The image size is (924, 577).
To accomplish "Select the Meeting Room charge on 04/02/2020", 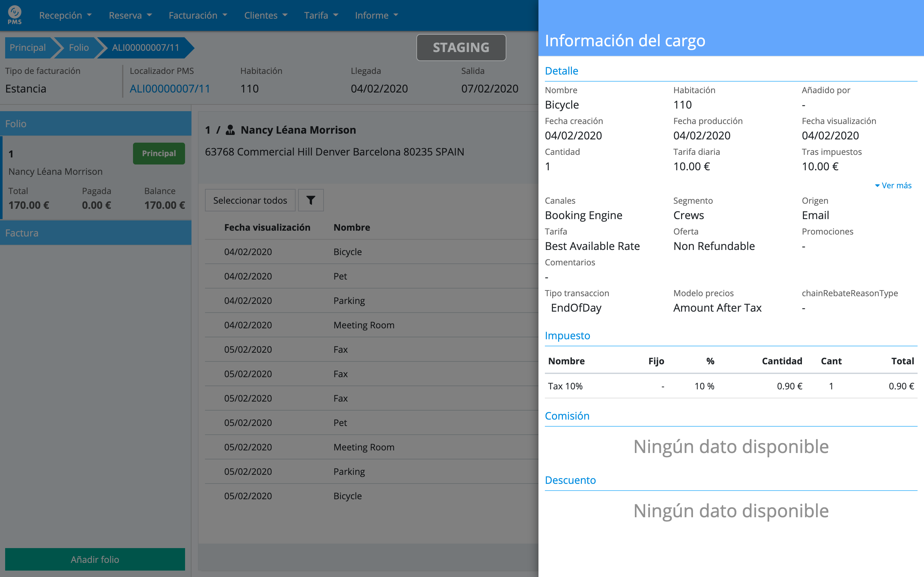I will [x=363, y=325].
